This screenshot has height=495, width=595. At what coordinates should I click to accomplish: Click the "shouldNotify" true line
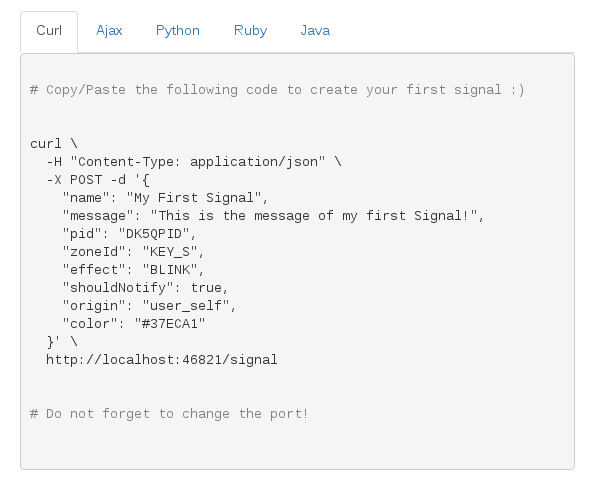click(145, 288)
